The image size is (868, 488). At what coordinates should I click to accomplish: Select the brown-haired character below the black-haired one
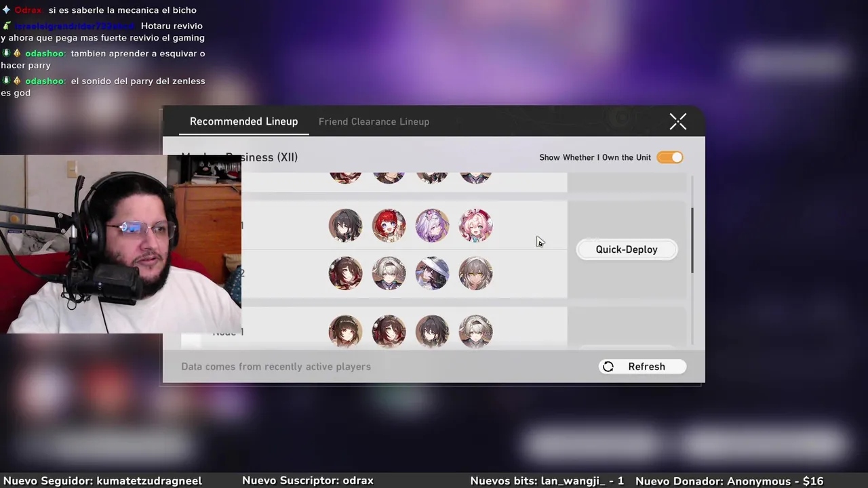pyautogui.click(x=345, y=273)
